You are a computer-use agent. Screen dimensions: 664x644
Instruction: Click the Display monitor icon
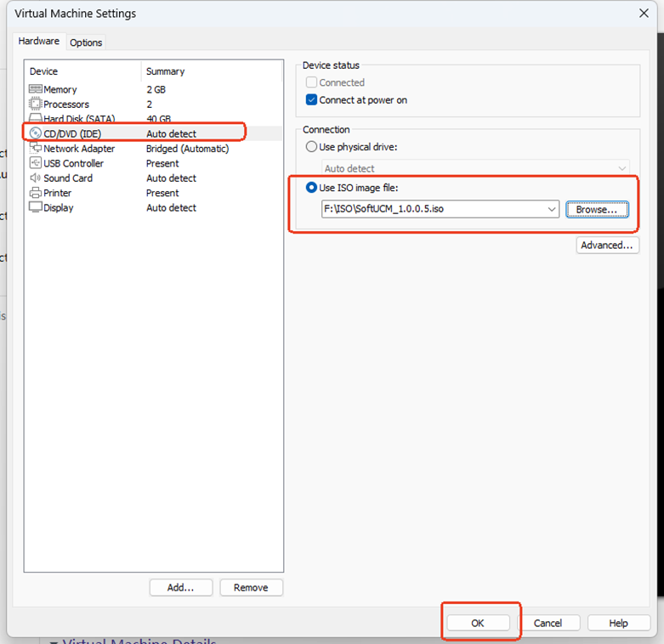35,207
